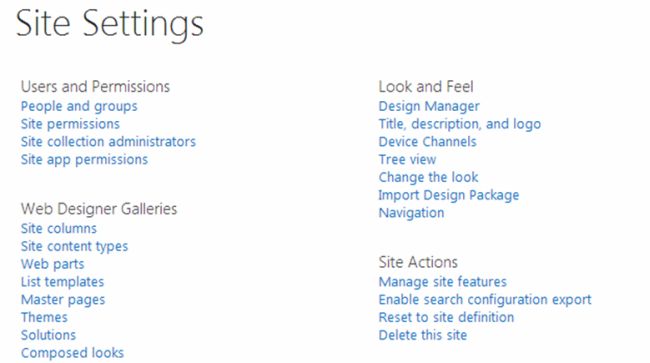The image size is (650, 363).
Task: Select Change the look
Action: click(428, 177)
